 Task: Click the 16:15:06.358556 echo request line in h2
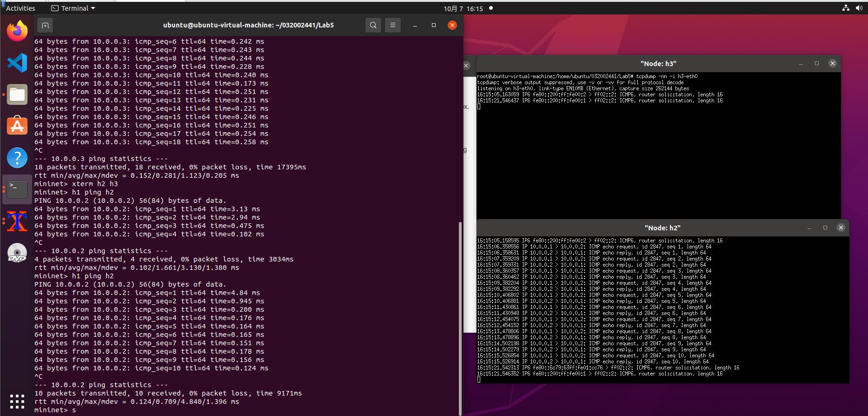coord(594,247)
